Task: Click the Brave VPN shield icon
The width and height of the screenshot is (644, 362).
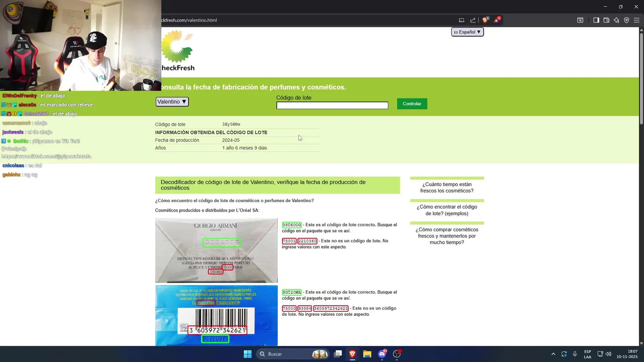Action: click(626, 20)
